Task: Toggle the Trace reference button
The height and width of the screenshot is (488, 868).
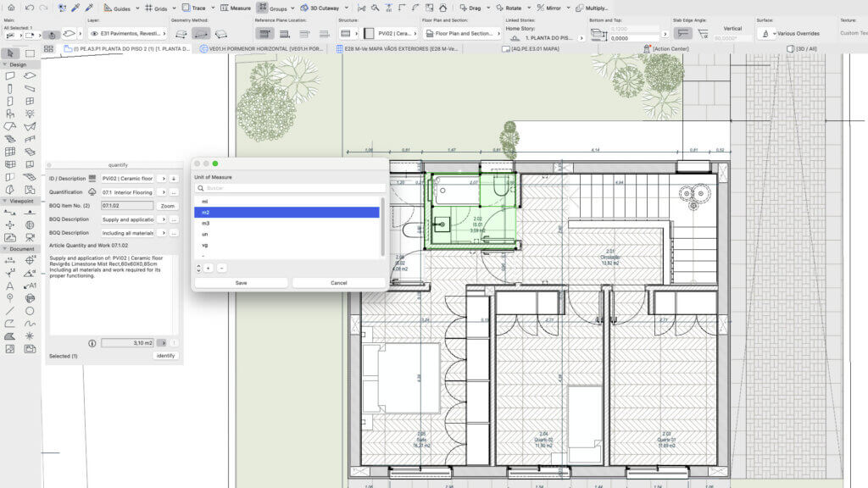Action: (x=194, y=8)
